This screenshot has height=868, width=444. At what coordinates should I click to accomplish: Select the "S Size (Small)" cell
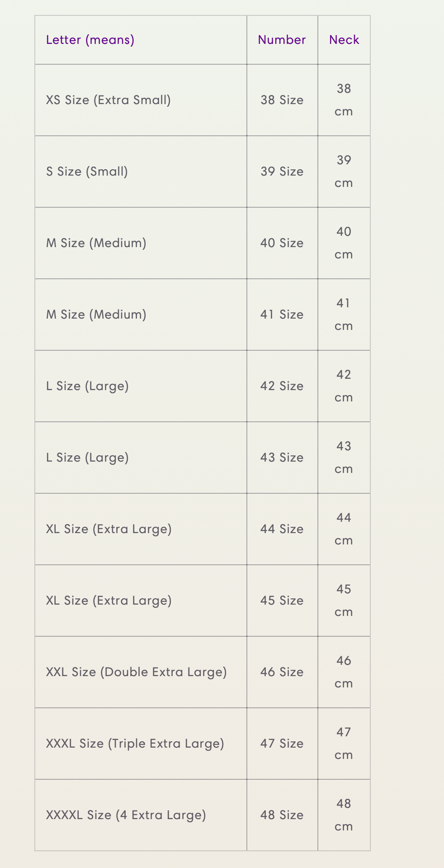[x=87, y=172]
